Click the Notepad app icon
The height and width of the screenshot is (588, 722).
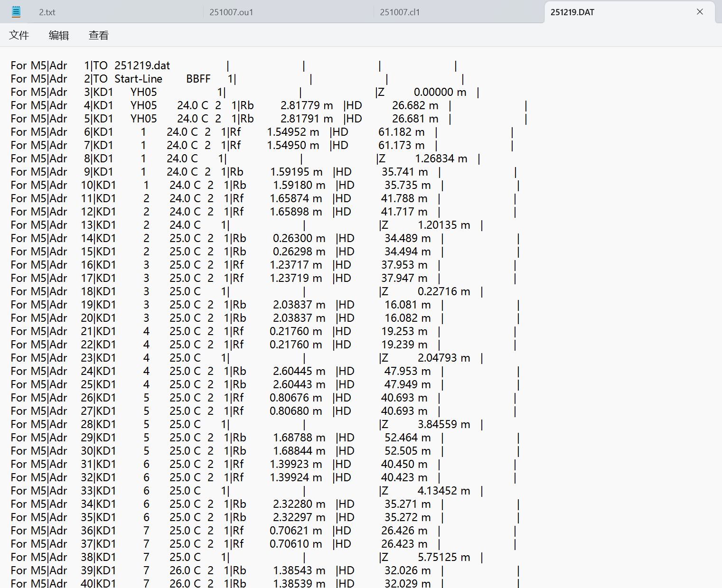point(16,12)
